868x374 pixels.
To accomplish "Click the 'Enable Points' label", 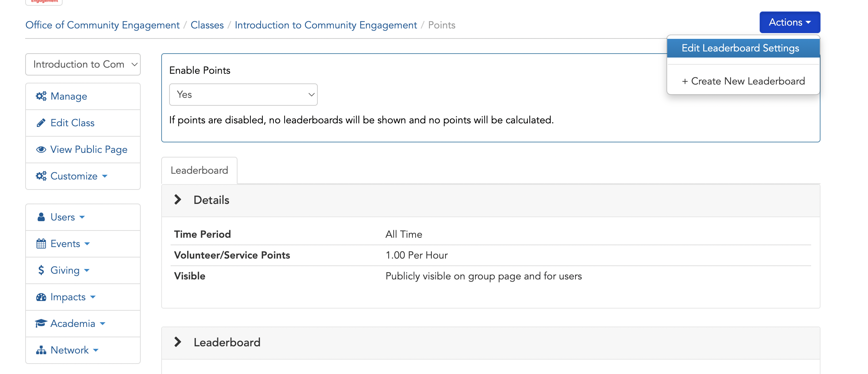I will 200,70.
